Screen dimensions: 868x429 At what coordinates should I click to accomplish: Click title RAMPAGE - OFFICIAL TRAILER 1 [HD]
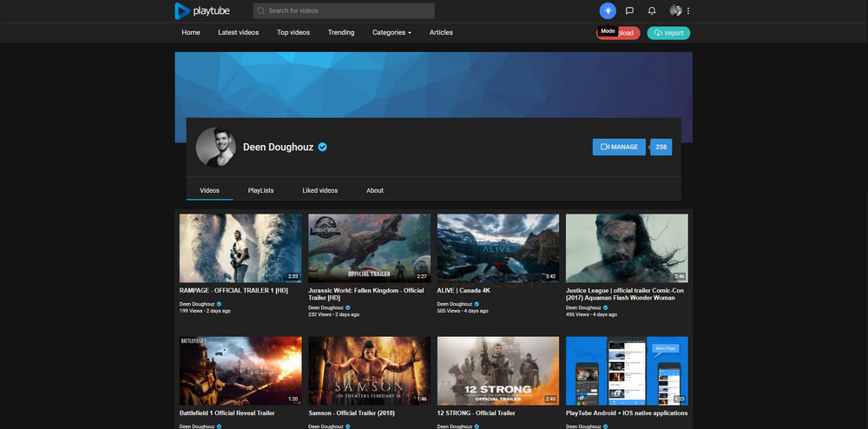pos(233,291)
